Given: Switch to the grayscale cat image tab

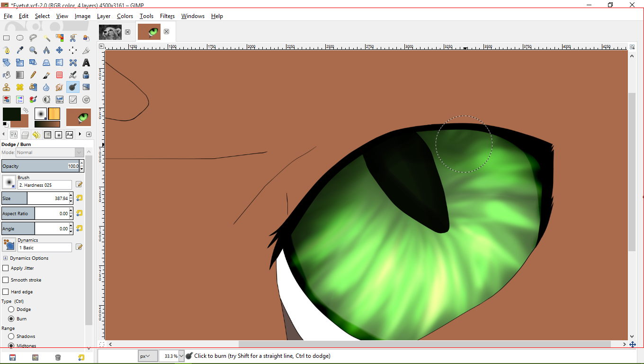Looking at the screenshot, I should point(109,32).
